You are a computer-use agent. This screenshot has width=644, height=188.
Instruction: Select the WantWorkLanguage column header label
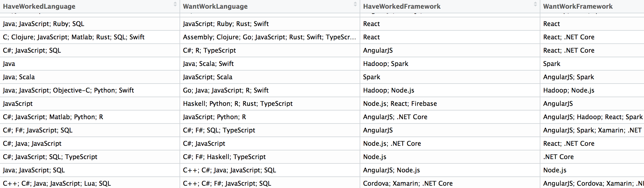[215, 6]
